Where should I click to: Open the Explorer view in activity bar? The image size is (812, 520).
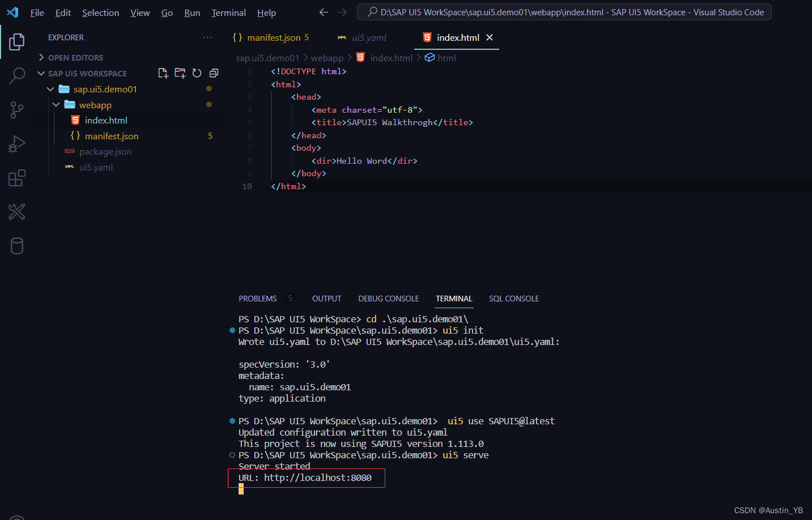point(17,41)
